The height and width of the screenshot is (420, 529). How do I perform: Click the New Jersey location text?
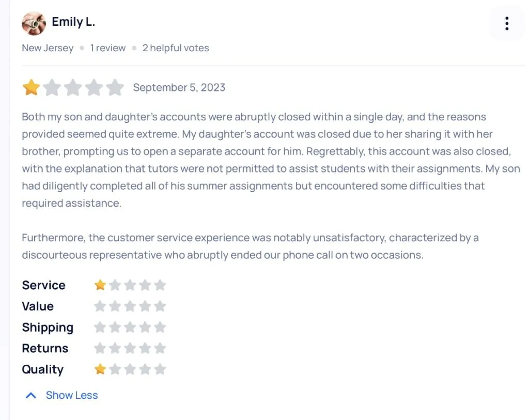coord(48,48)
